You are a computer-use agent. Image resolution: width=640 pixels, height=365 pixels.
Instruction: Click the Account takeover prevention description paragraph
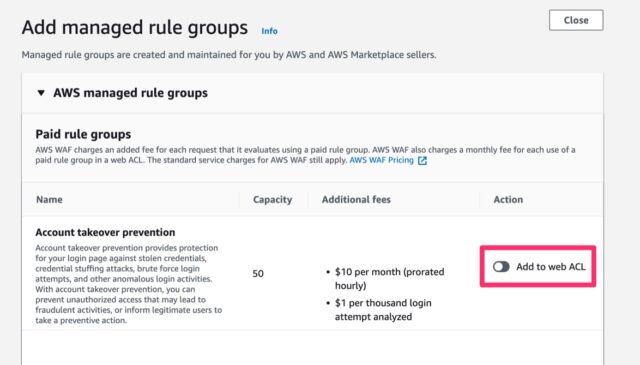click(x=129, y=284)
